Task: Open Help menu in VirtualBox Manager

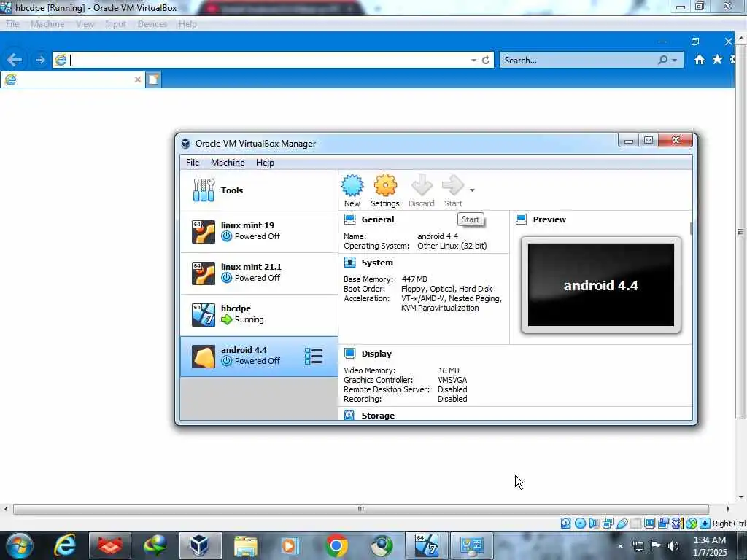Action: (265, 163)
